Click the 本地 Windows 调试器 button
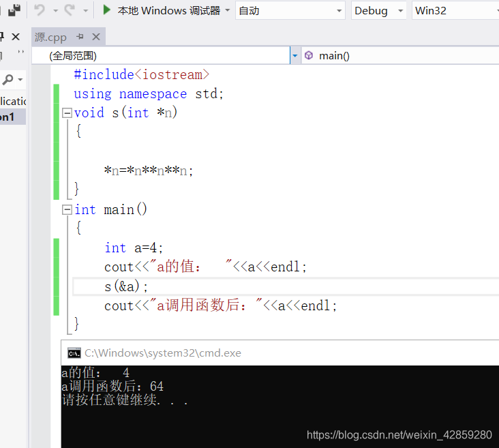 [x=168, y=10]
